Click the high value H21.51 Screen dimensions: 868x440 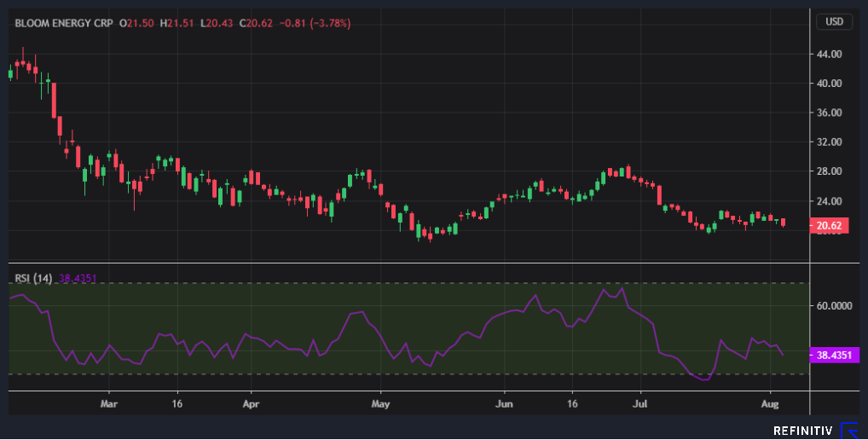(176, 23)
